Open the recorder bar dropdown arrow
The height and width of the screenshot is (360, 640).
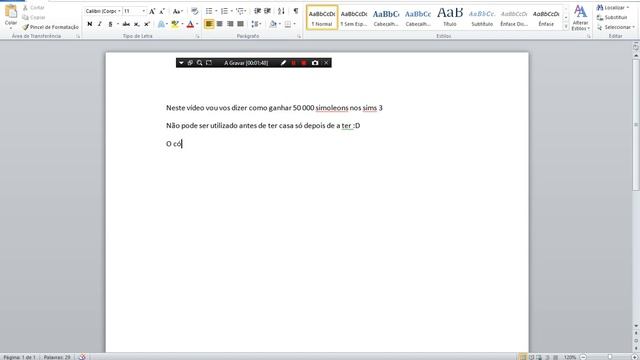coord(181,63)
